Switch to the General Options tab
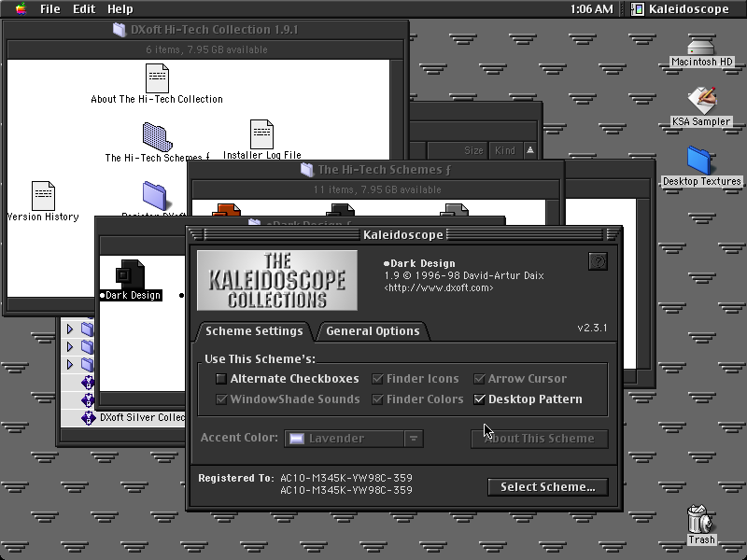747x560 pixels. point(373,331)
